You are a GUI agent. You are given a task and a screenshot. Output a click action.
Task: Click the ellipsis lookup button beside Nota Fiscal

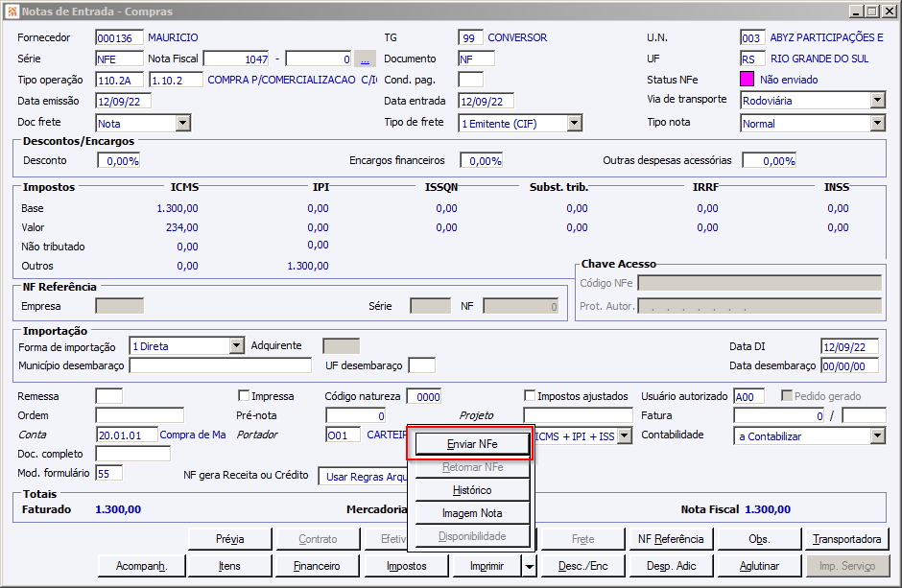(365, 59)
